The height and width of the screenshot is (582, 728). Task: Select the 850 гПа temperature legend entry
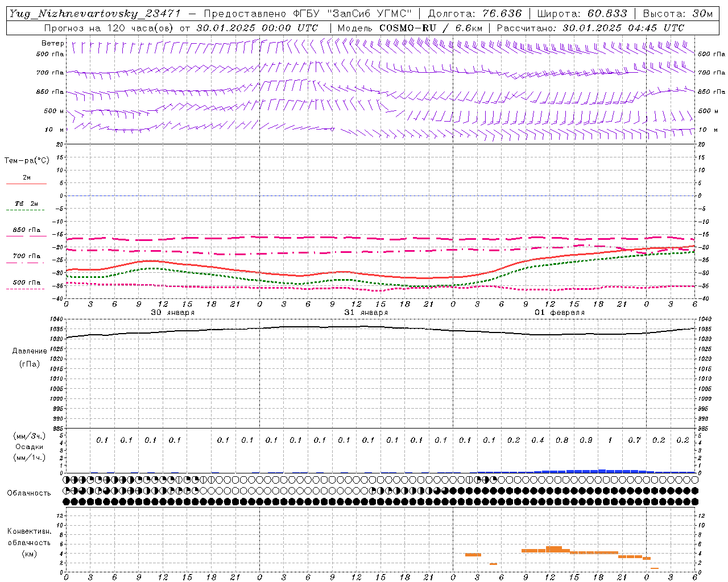point(26,230)
